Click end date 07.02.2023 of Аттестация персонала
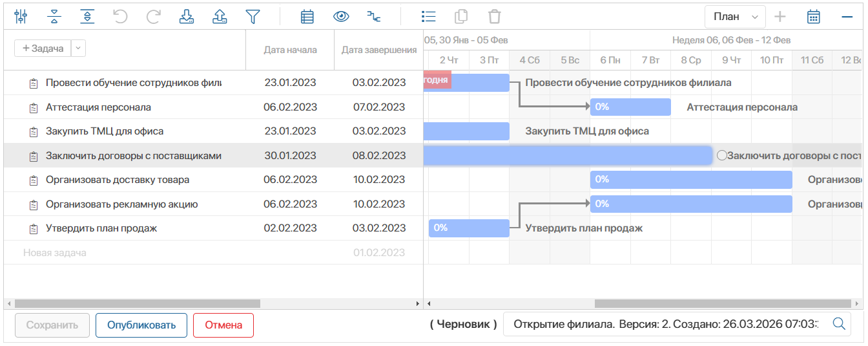 [379, 107]
